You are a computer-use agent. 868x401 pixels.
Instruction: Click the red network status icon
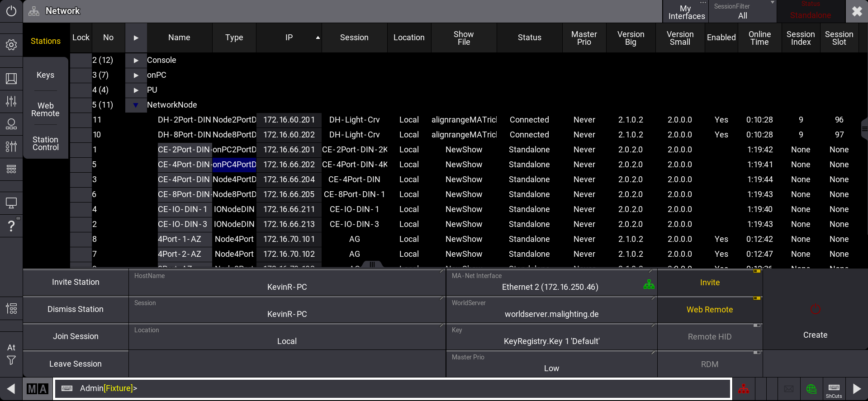(743, 389)
